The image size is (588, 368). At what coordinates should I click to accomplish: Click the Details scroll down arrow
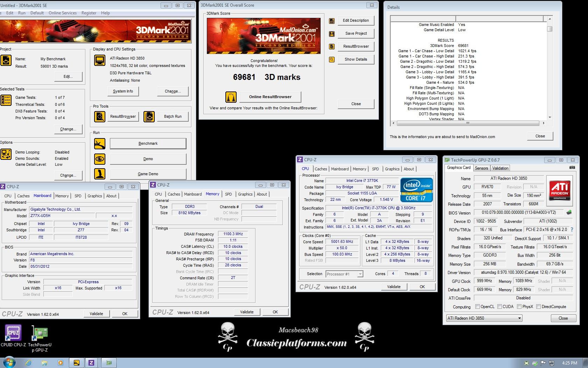point(549,117)
